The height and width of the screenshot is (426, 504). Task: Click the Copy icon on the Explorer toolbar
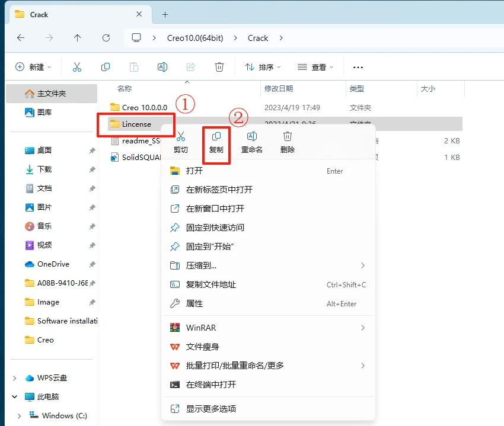pos(105,67)
